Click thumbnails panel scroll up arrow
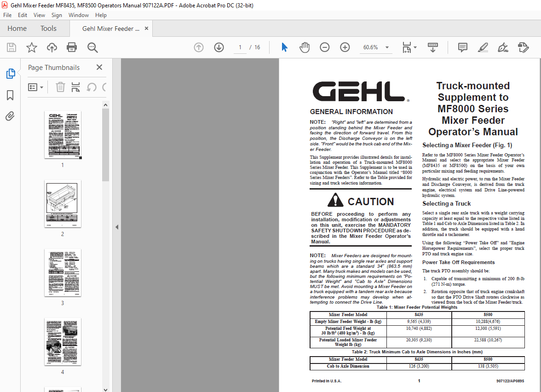The image size is (541, 392). [x=106, y=104]
